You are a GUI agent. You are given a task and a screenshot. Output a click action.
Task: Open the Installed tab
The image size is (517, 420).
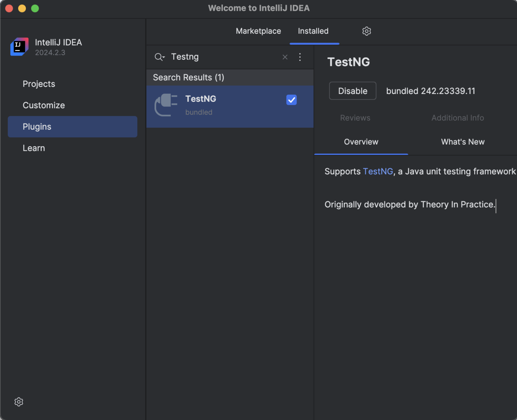coord(313,31)
